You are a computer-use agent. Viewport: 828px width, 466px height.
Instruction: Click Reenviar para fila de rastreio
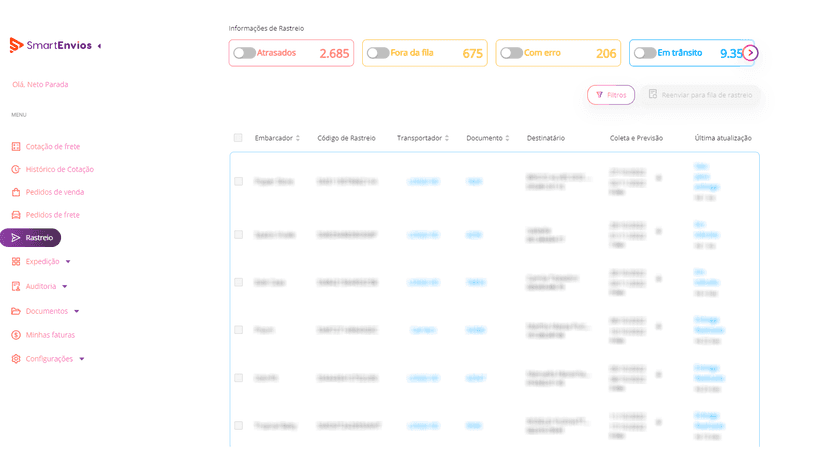[700, 95]
